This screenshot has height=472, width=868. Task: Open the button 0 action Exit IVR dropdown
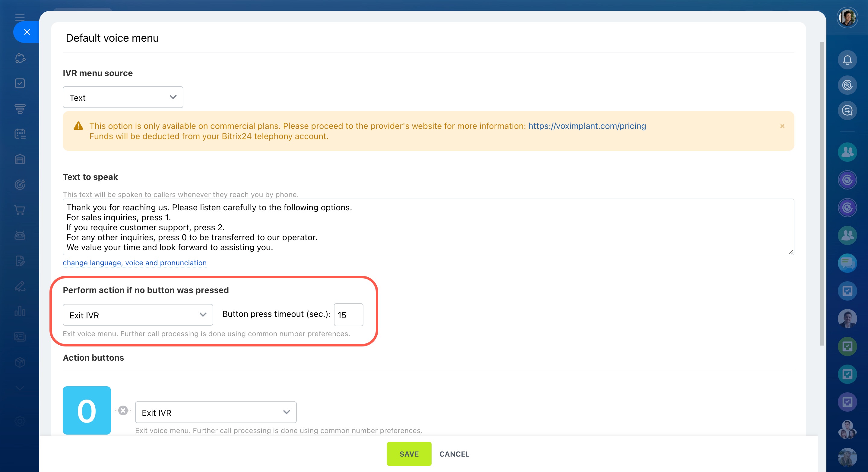216,412
